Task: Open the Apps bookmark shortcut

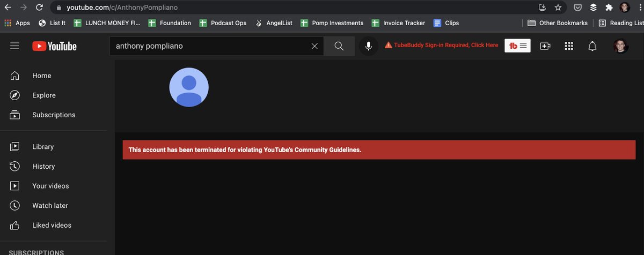Action: coord(17,23)
